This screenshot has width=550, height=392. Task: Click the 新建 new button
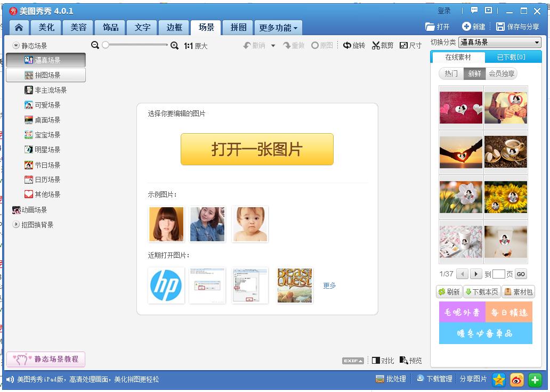(474, 27)
